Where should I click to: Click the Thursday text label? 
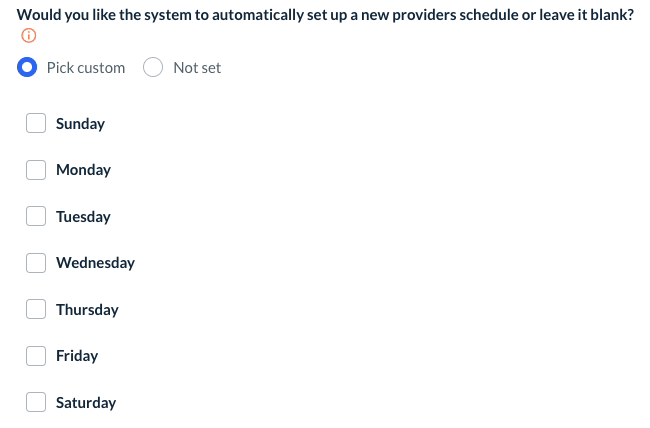tap(87, 310)
